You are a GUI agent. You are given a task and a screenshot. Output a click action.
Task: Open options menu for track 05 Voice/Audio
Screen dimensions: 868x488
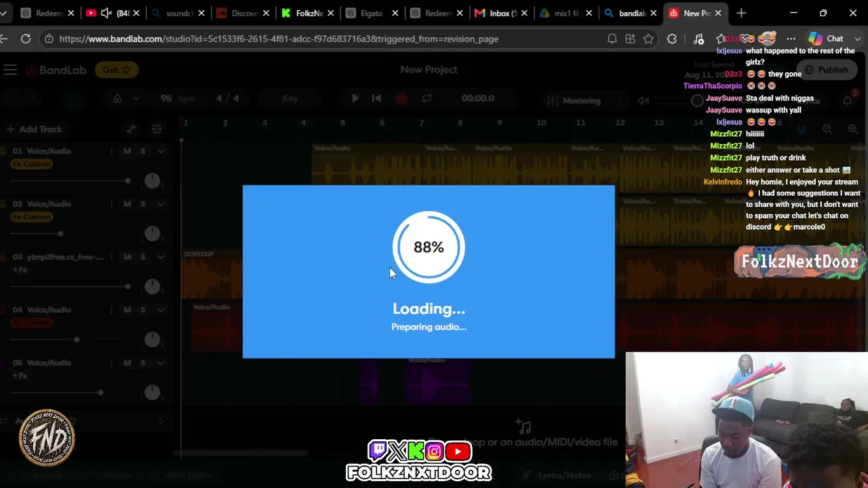point(111,363)
